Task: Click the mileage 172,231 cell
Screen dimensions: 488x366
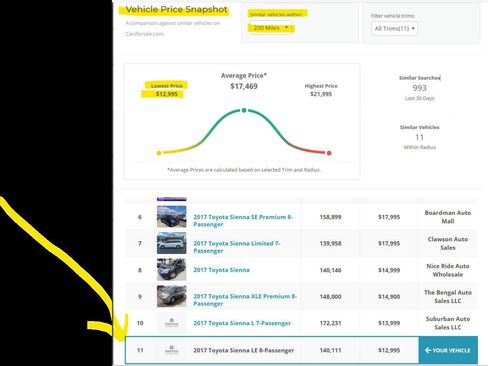Action: pos(330,323)
